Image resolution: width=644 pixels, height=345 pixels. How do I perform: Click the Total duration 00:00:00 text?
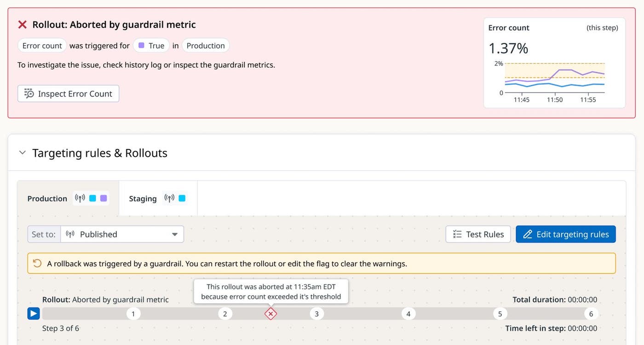(x=555, y=299)
